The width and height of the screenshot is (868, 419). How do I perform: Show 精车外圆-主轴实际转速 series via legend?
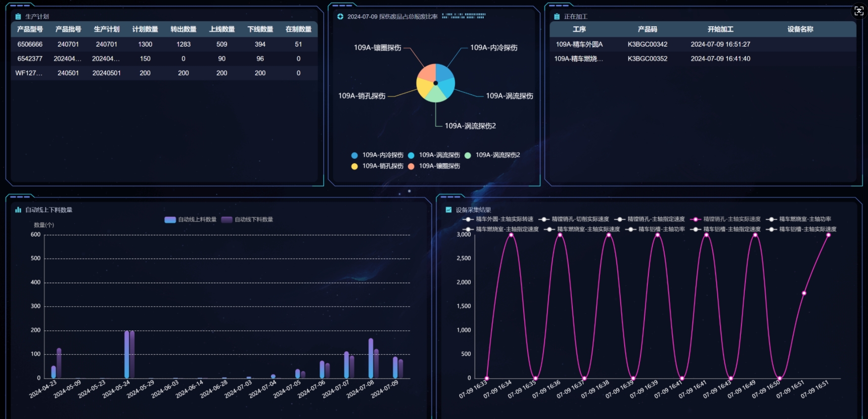[x=498, y=219]
